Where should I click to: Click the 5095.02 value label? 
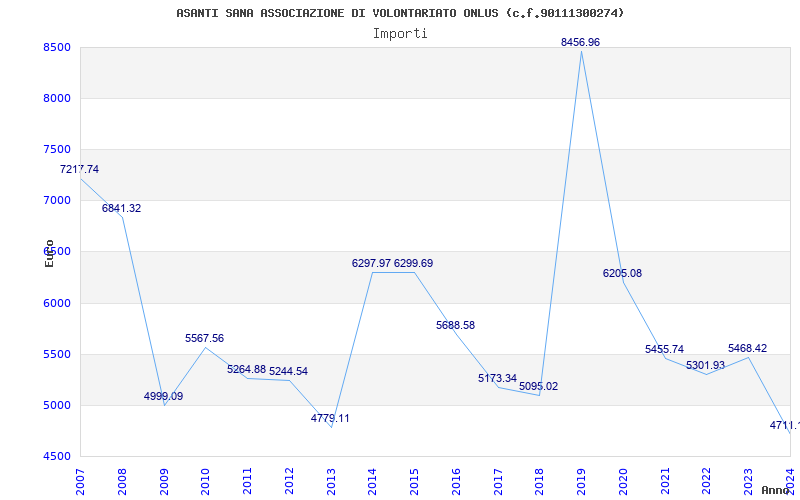(x=538, y=386)
